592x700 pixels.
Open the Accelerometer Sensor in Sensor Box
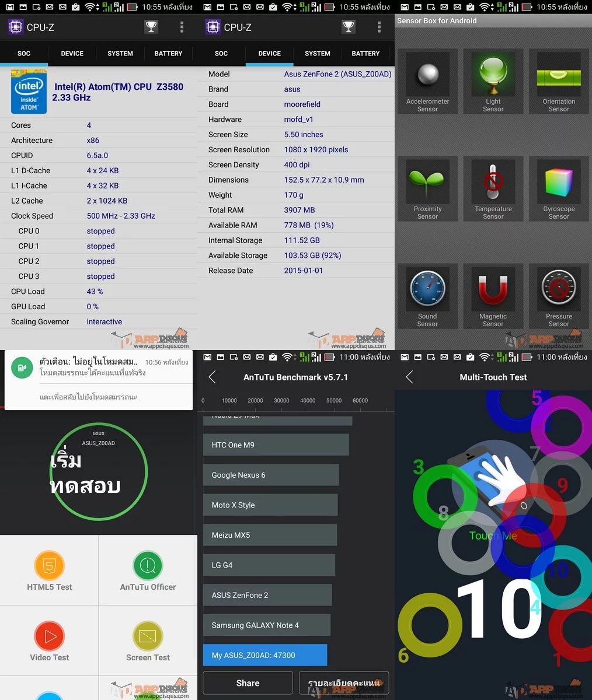427,81
